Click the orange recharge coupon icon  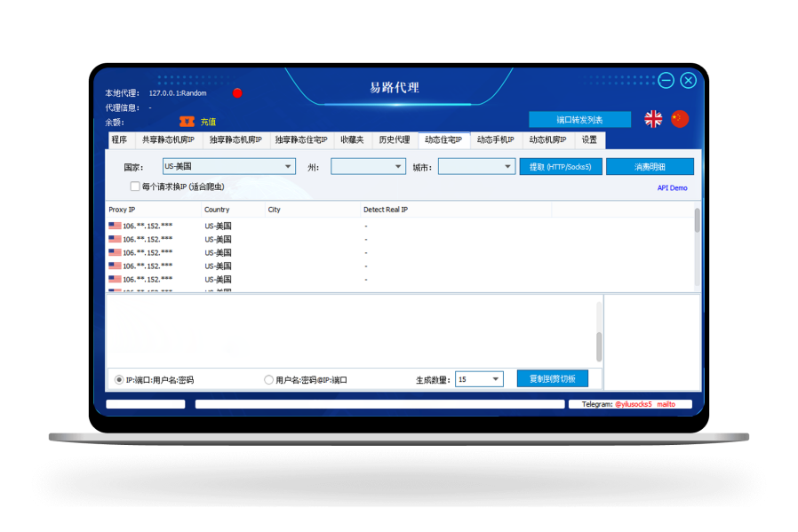187,122
